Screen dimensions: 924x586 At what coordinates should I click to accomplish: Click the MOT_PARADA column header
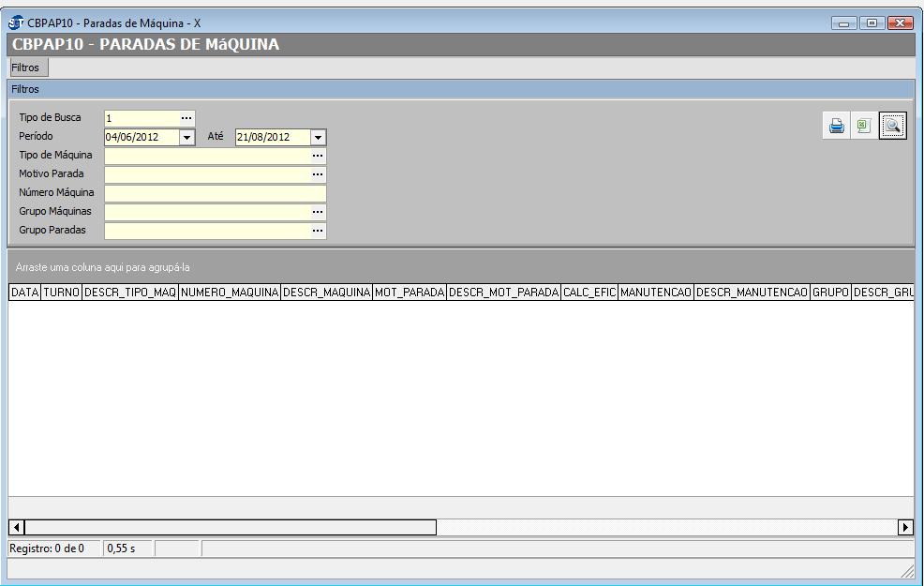tap(410, 293)
